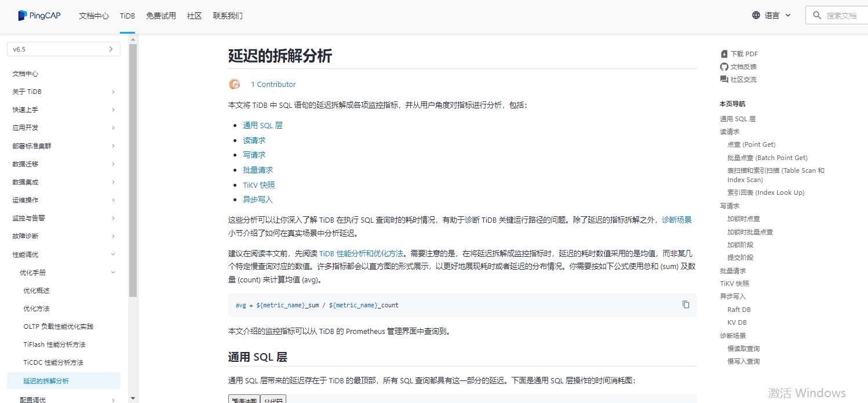Click the community chat icon
Screen dimensions: 868x403
click(724, 79)
